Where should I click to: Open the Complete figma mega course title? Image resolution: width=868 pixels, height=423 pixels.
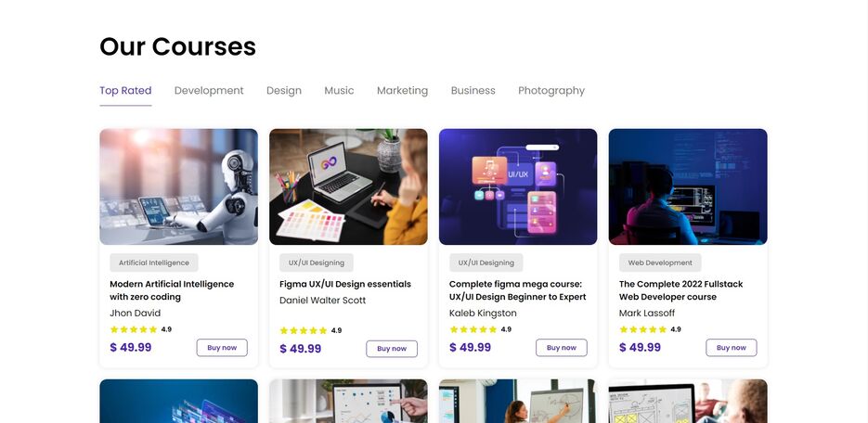tap(518, 290)
